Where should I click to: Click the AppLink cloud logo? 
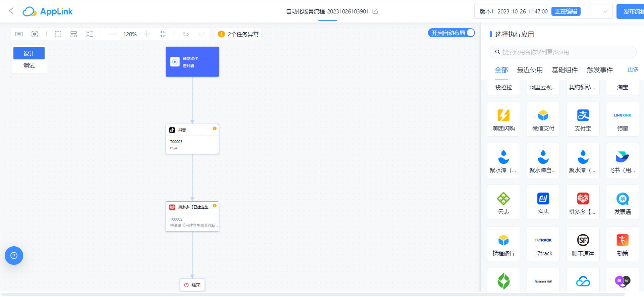click(x=47, y=11)
